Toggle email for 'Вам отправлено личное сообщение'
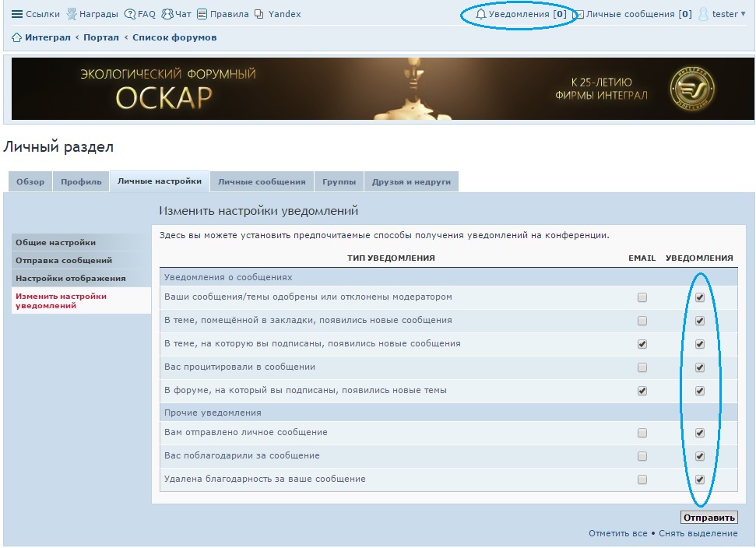 (x=642, y=433)
